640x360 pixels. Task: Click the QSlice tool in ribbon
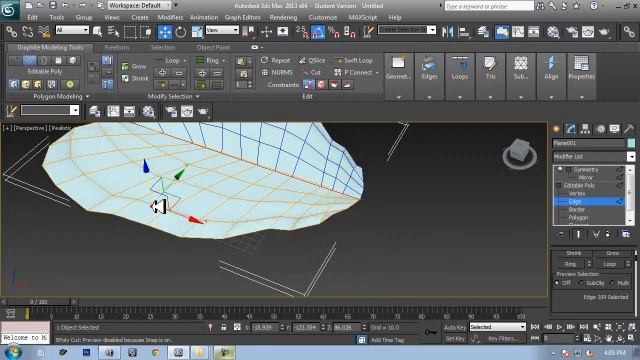pyautogui.click(x=312, y=60)
